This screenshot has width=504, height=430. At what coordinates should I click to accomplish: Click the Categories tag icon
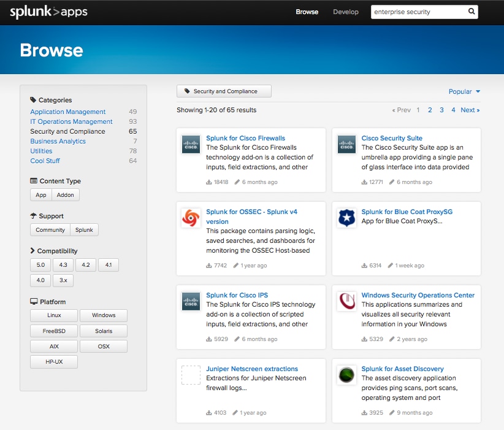(x=32, y=100)
